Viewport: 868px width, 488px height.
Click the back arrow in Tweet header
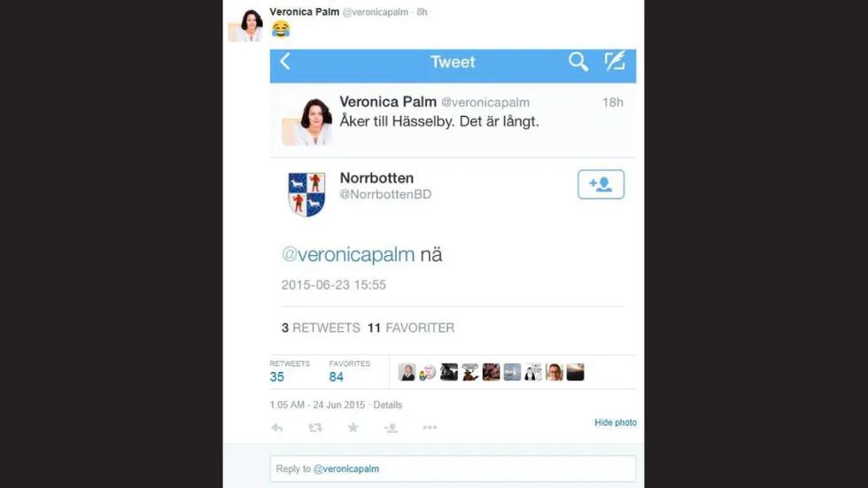285,61
